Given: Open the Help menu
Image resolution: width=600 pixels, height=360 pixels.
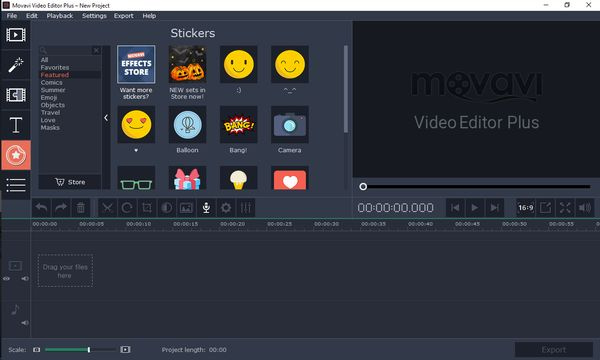Looking at the screenshot, I should click(x=149, y=16).
